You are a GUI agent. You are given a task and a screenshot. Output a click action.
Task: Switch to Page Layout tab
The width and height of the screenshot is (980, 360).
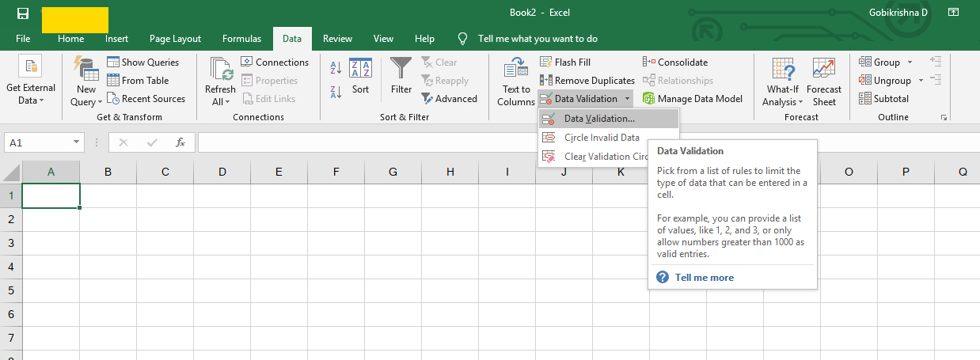pyautogui.click(x=175, y=38)
